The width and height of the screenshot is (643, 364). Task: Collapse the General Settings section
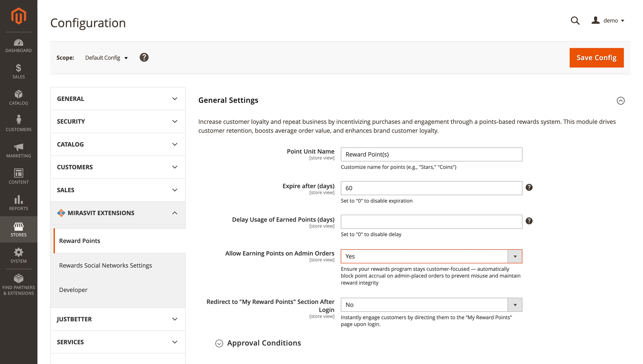(620, 101)
